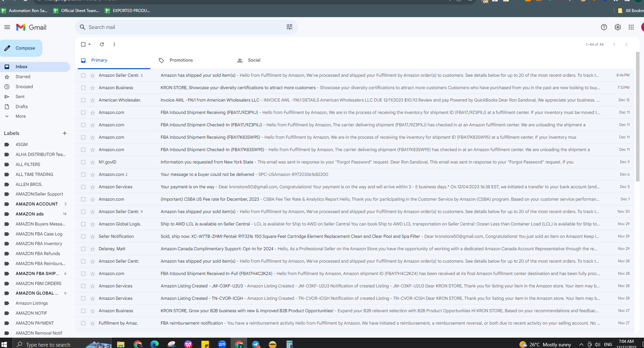This screenshot has height=348, width=644.
Task: Open the AMAZON ACCOUNT label
Action: 36,204
